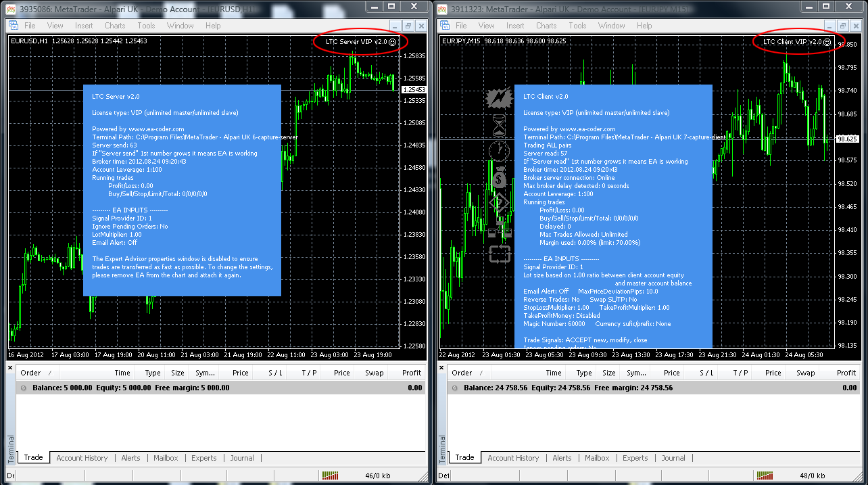The width and height of the screenshot is (868, 485).
Task: Open the Charts menu in the EURJPY window
Action: [546, 26]
